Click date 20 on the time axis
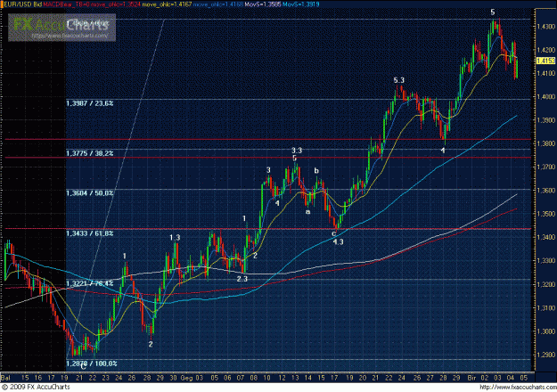The height and width of the screenshot is (392, 557). (363, 378)
